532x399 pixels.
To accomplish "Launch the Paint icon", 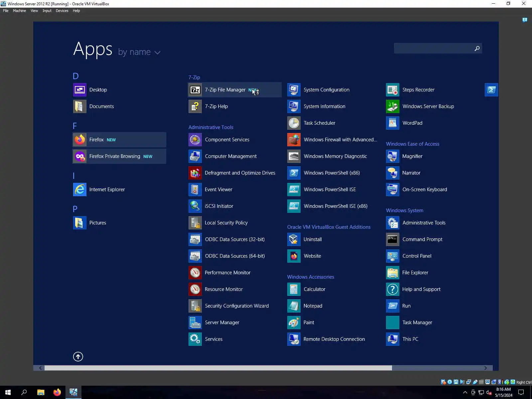I will 294,323.
